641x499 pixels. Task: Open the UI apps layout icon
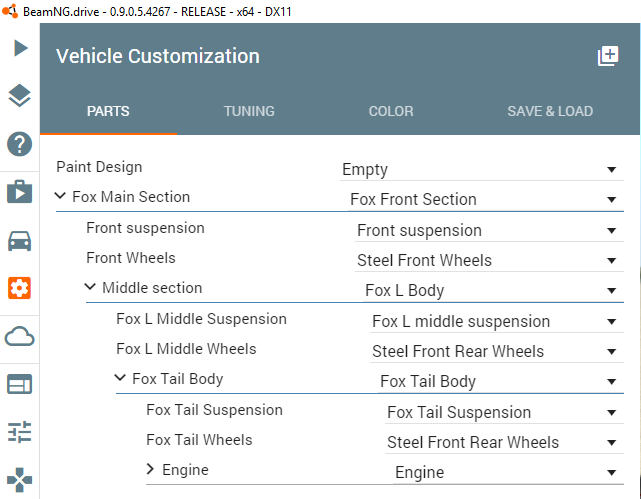click(20, 384)
